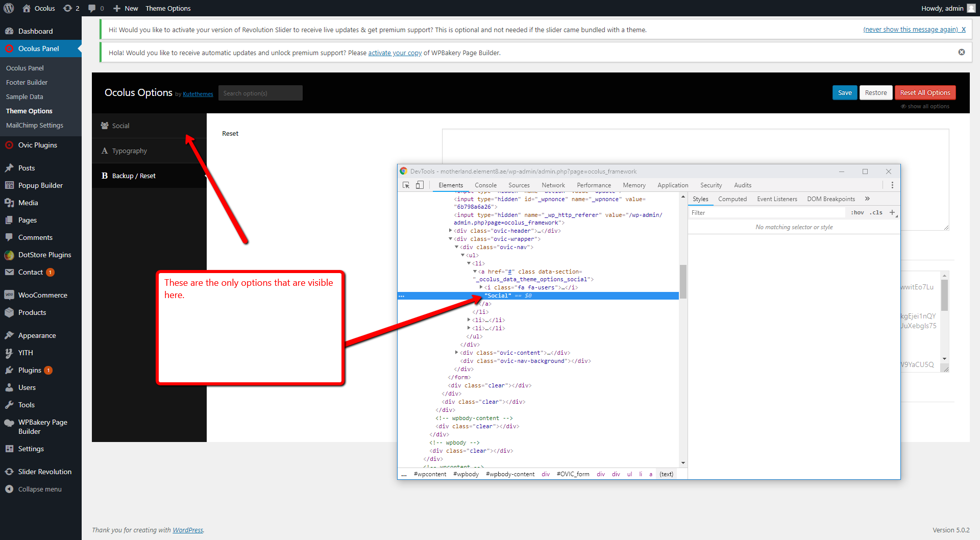Open the DevTools three-dot menu

point(892,185)
